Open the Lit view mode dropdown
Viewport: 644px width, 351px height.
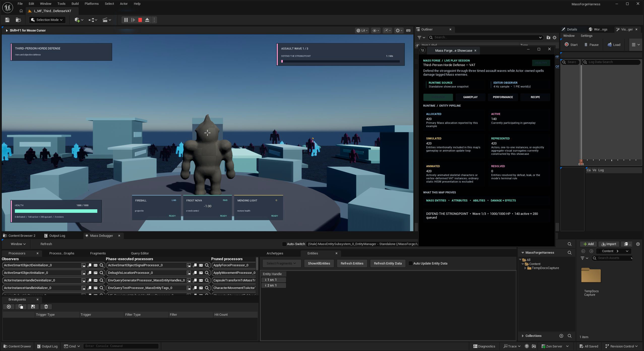tap(362, 31)
